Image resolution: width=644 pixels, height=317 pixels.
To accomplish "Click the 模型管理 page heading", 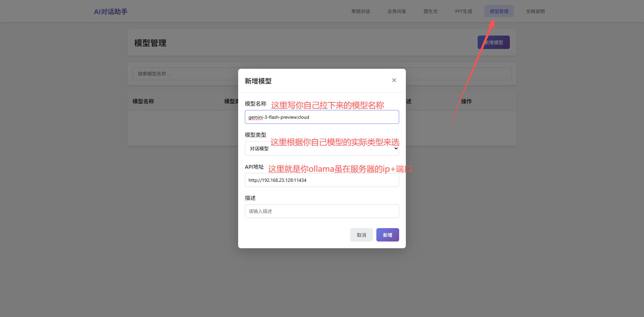I will (x=150, y=43).
